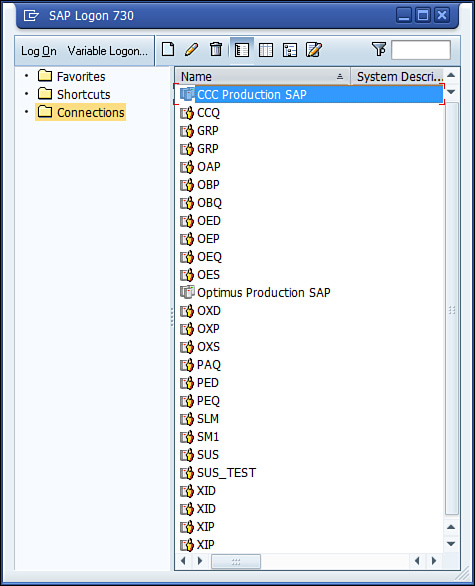The width and height of the screenshot is (475, 586).
Task: Click the icon beside OAP
Action: (187, 167)
